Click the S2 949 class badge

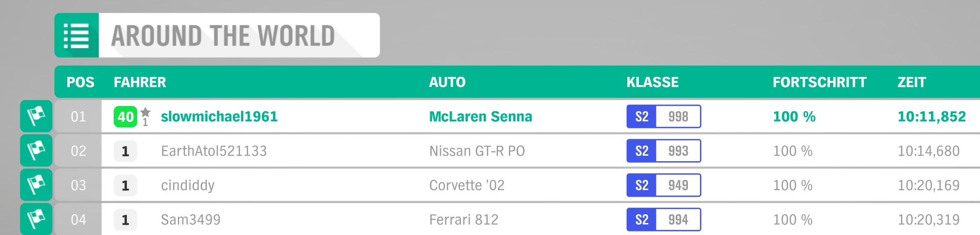tap(664, 185)
